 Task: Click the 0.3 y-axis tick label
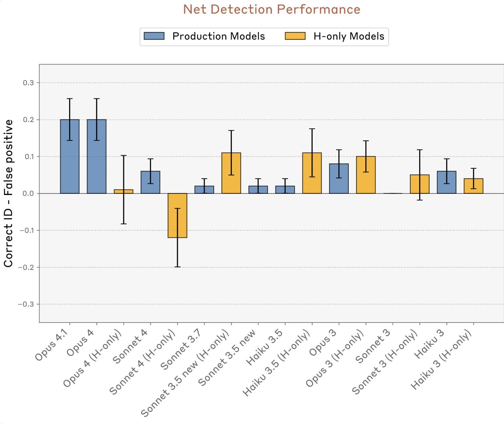29,83
